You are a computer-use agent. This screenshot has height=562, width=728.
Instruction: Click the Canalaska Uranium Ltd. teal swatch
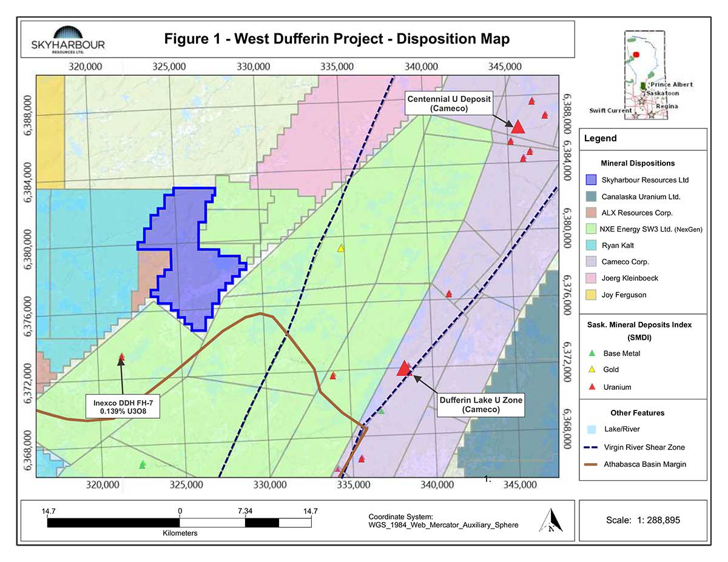point(591,196)
